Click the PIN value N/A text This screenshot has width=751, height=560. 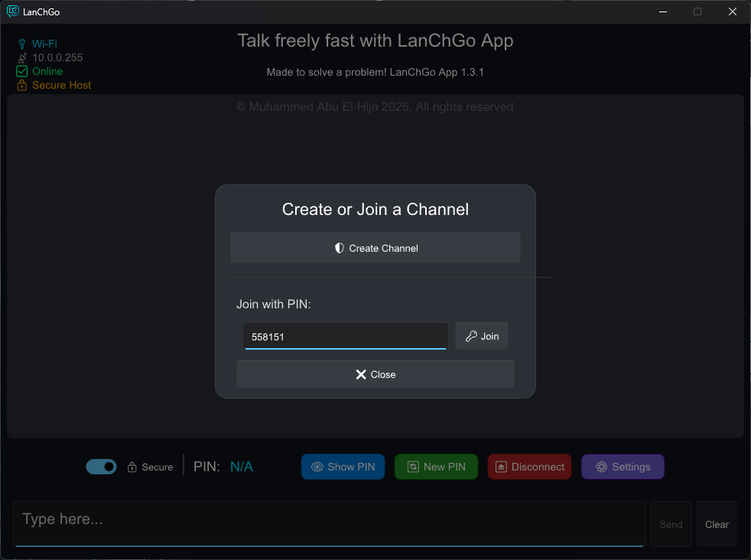tap(241, 467)
